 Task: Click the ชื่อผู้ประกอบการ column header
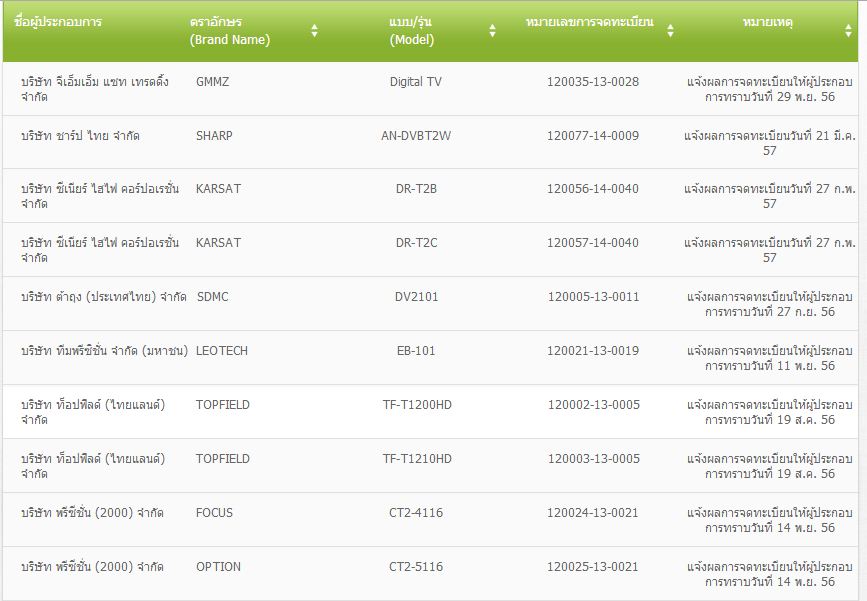click(x=58, y=22)
